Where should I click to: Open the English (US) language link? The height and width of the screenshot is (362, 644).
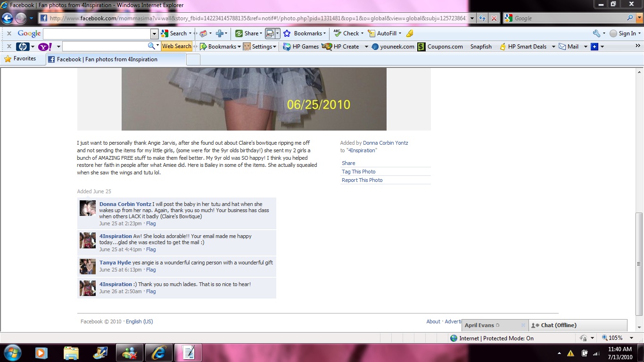coord(139,321)
